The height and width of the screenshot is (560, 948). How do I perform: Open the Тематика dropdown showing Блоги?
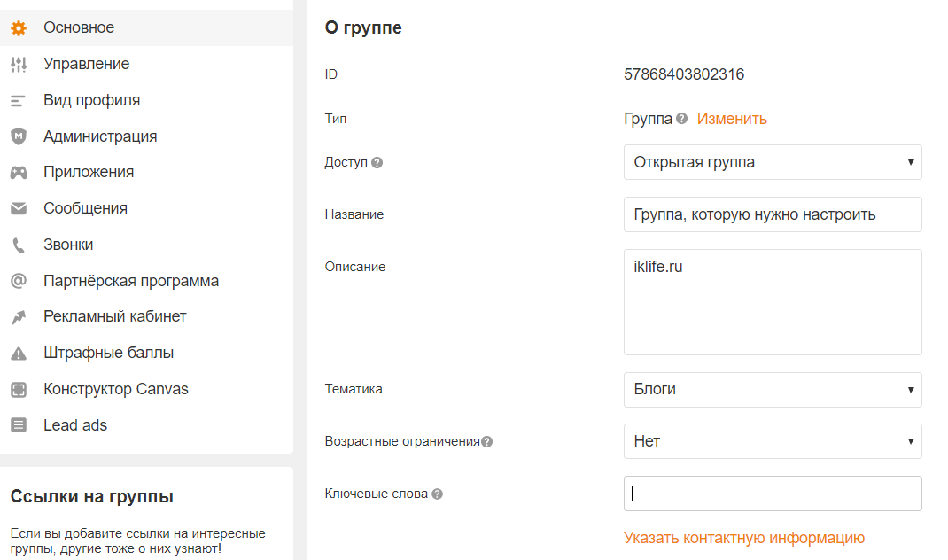click(773, 390)
